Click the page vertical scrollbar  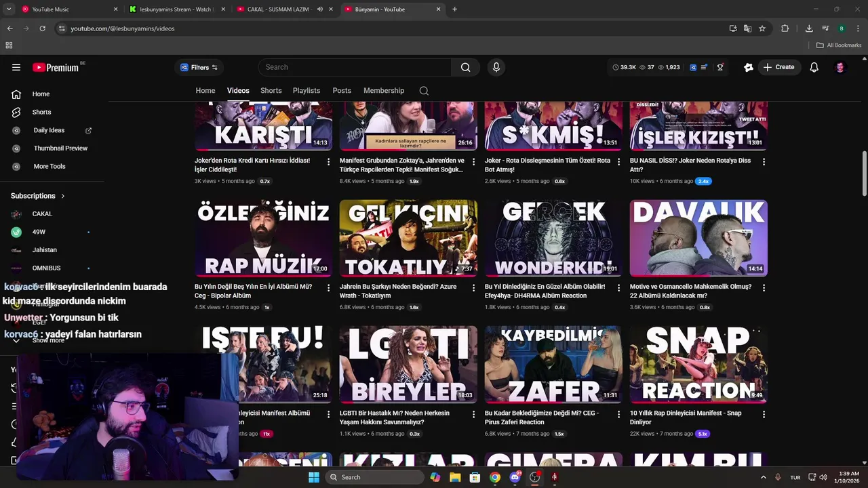pyautogui.click(x=865, y=174)
